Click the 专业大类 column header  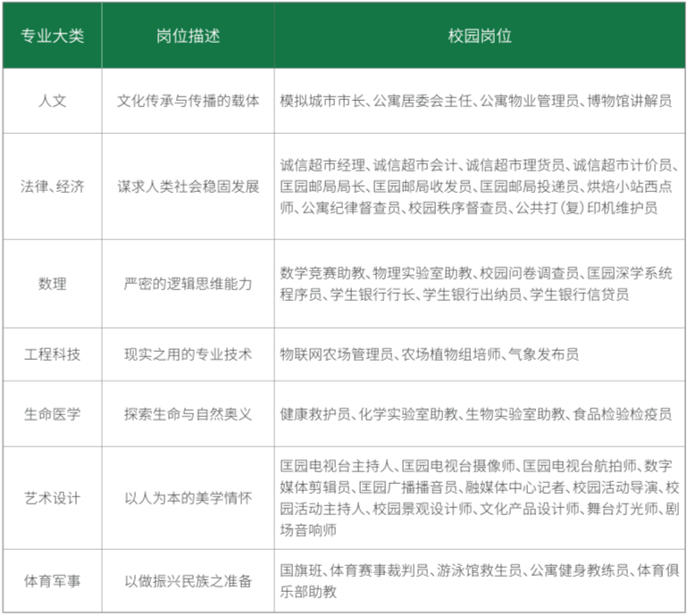pos(52,36)
